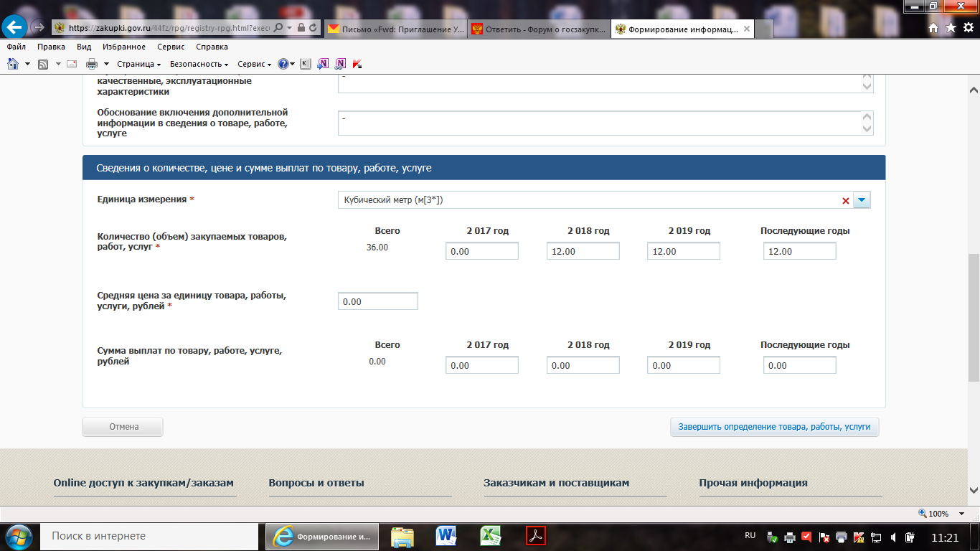Clear unit of measurement with red X
The image size is (980, 551).
point(846,201)
